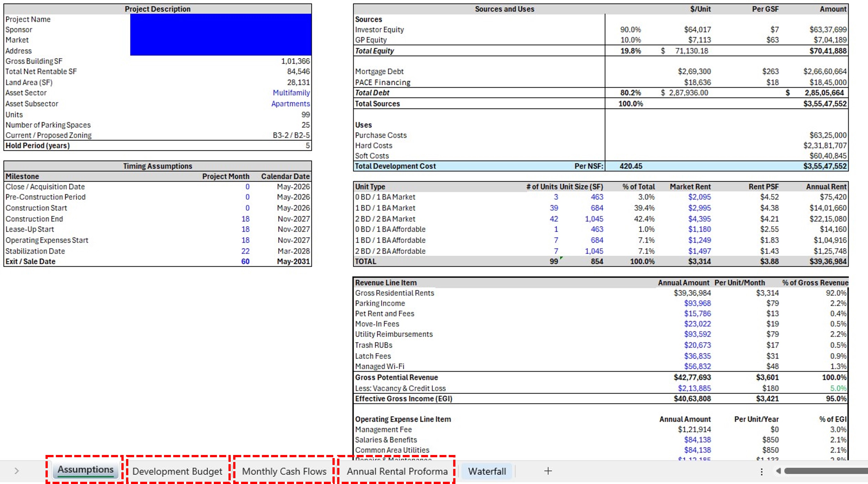This screenshot has width=868, height=484.
Task: Select the Parking Income annual amount $93,968
Action: pyautogui.click(x=697, y=303)
